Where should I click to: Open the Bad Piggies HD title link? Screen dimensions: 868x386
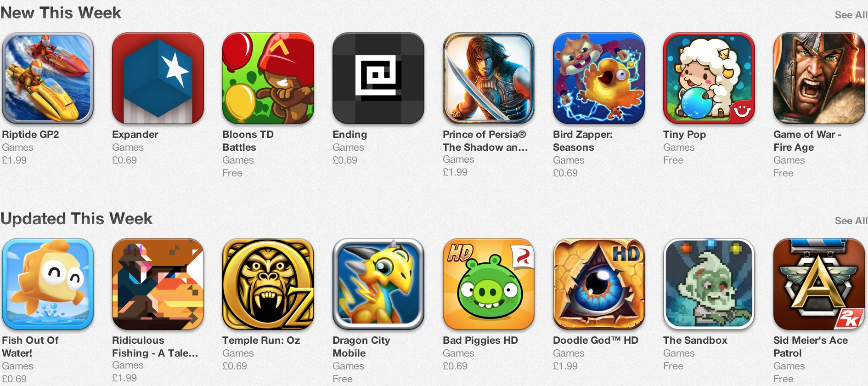point(480,341)
